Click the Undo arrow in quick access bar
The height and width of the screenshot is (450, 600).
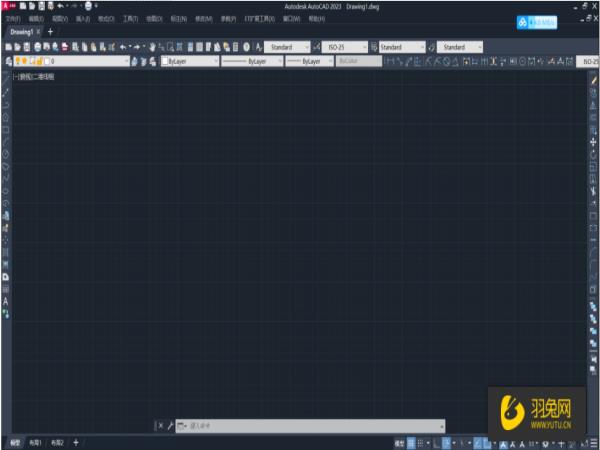point(61,6)
